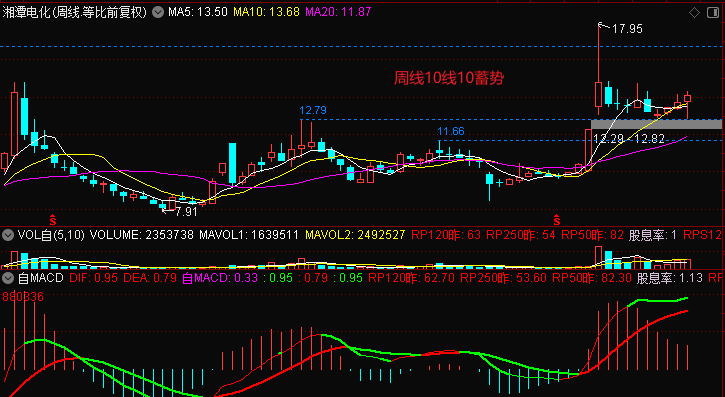Select the 17.95 high price flag
This screenshot has height=397, width=725.
[621, 28]
